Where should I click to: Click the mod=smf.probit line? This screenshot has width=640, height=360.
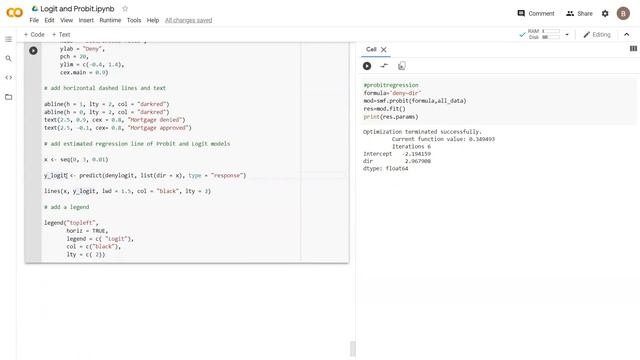coord(415,101)
